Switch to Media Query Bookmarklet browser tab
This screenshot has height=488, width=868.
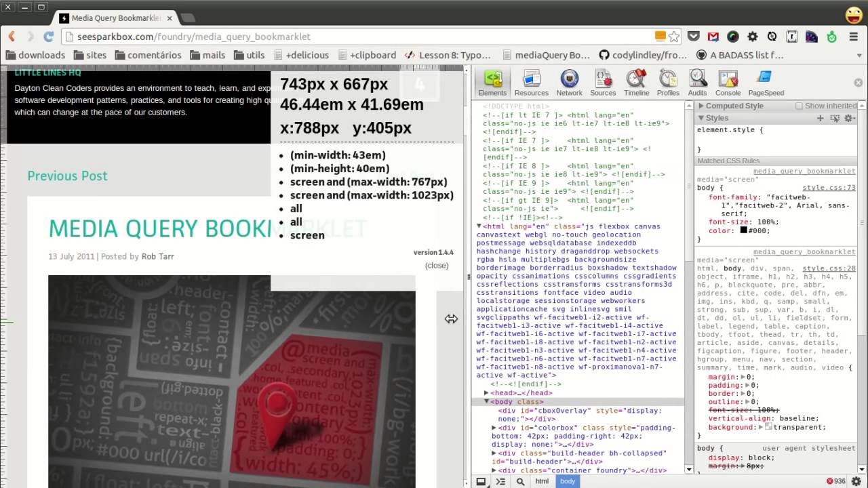[x=115, y=18]
